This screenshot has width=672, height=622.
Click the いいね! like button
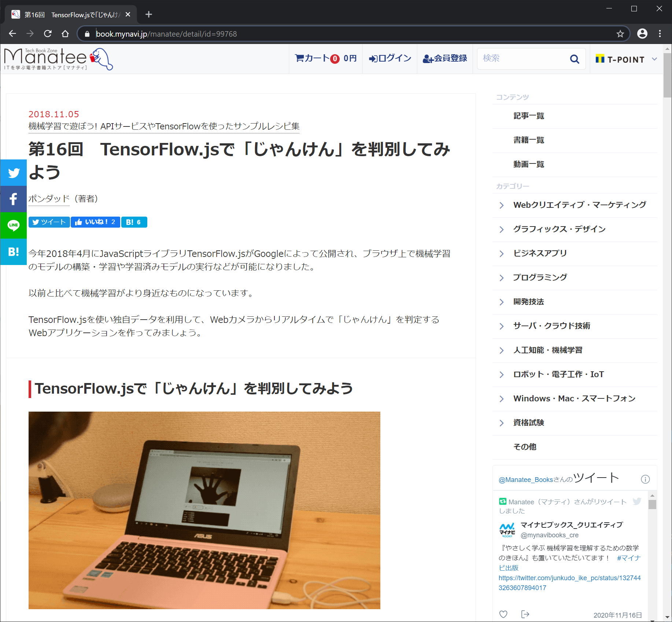click(x=95, y=222)
